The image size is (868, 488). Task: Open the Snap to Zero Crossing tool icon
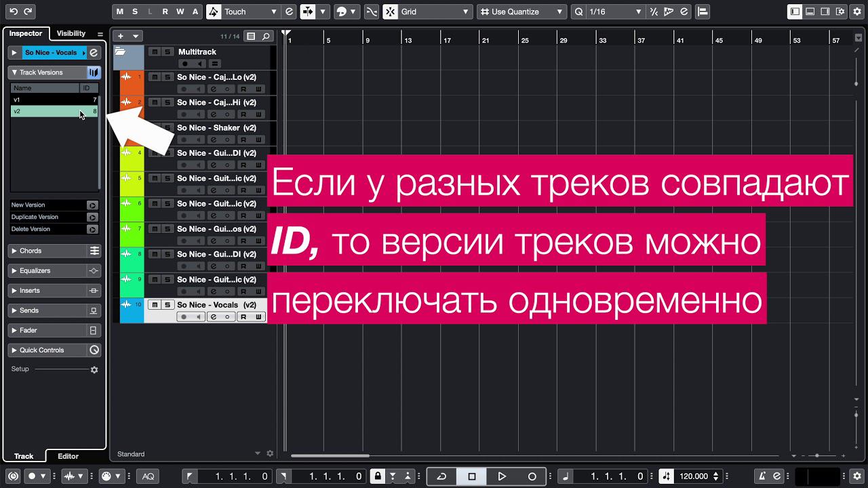pos(372,12)
